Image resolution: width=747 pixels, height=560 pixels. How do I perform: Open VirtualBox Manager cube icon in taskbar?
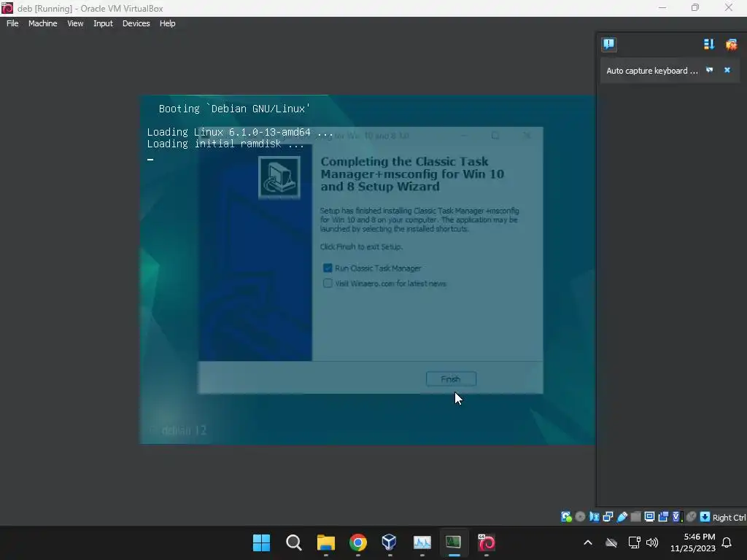[x=390, y=542]
